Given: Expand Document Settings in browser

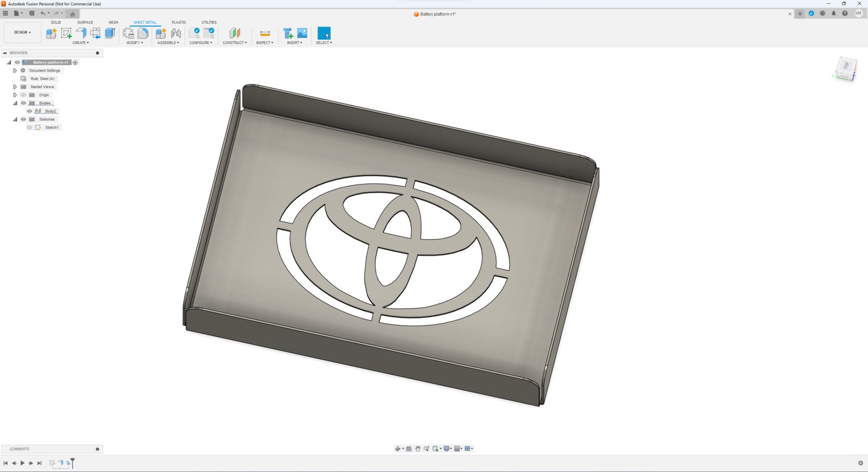Looking at the screenshot, I should 15,71.
